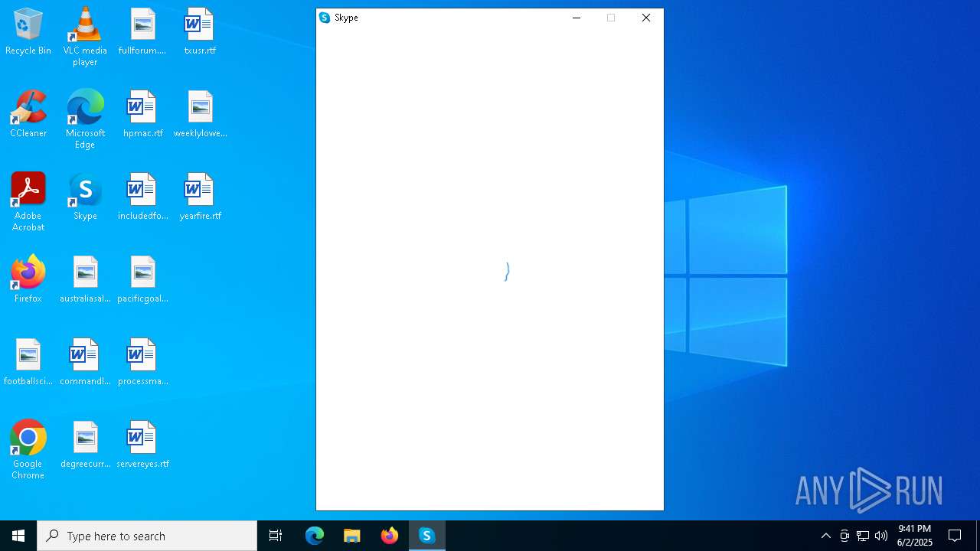Viewport: 980px width, 551px height.
Task: Open Adobe Acrobat desktop shortcut
Action: pos(28,202)
